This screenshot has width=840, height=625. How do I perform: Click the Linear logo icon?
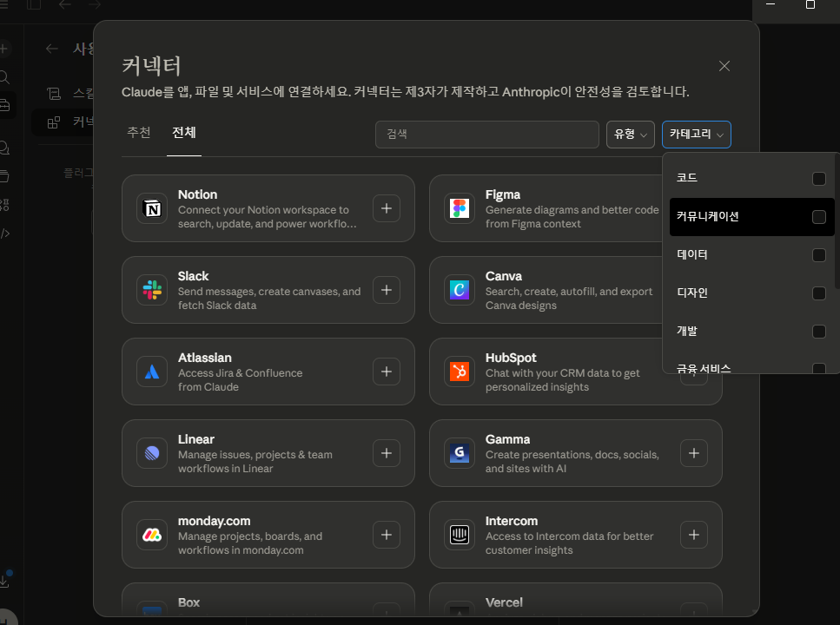(x=152, y=453)
